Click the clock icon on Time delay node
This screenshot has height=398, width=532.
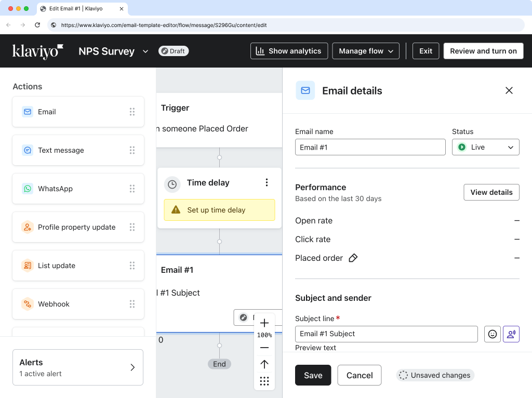pos(171,184)
